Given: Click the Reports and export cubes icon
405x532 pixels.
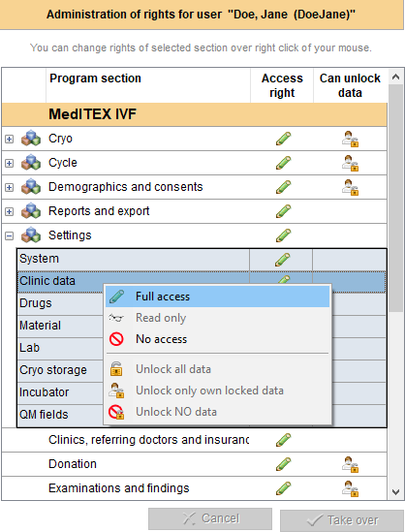Looking at the screenshot, I should 31,211.
